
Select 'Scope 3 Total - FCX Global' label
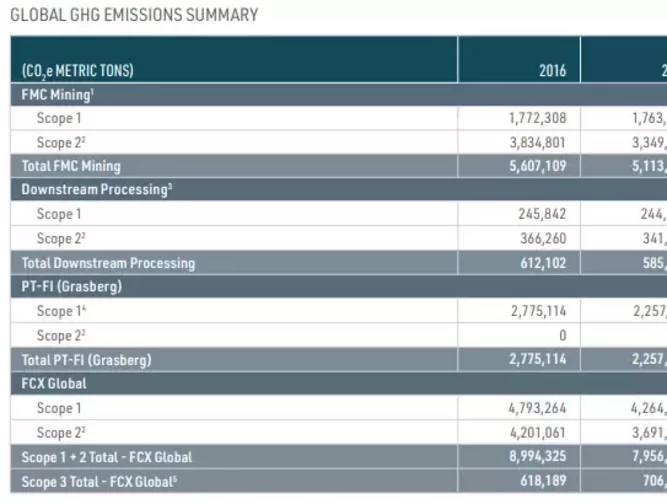(99, 482)
